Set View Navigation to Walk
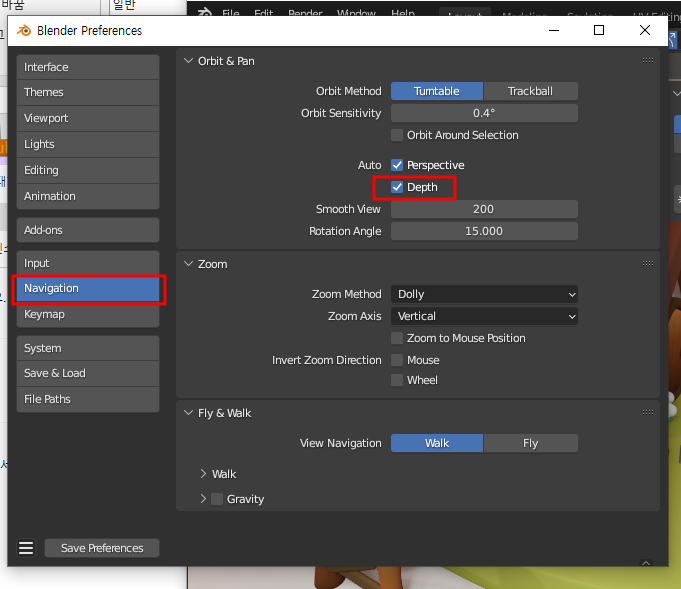This screenshot has height=589, width=681. 437,443
